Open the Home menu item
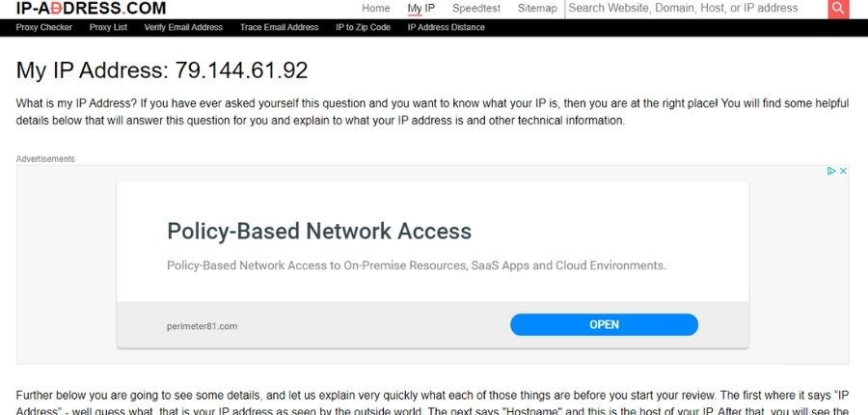The height and width of the screenshot is (415, 868). (x=376, y=9)
